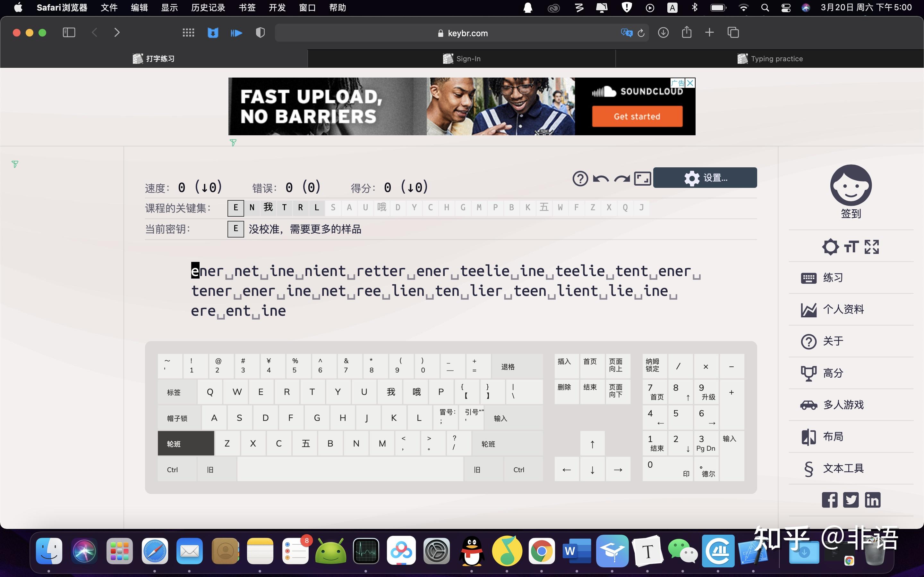924x577 pixels.
Task: Open the 个人资料 profile chart icon
Action: click(x=809, y=309)
